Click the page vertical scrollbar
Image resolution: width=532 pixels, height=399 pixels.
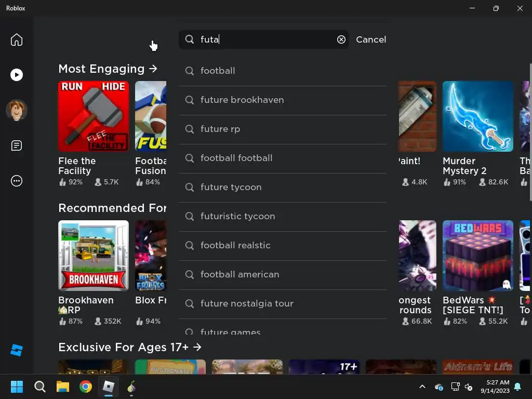[x=530, y=132]
